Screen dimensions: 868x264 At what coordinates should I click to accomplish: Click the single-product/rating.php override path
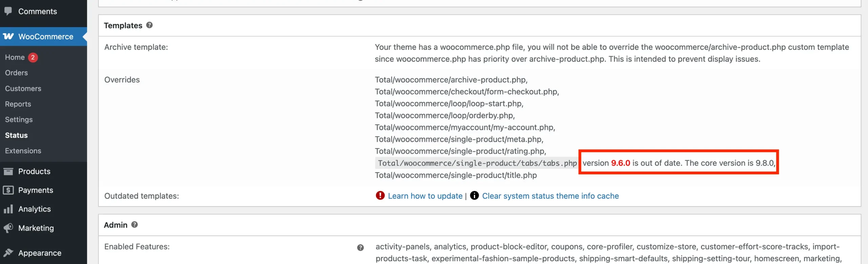(460, 151)
